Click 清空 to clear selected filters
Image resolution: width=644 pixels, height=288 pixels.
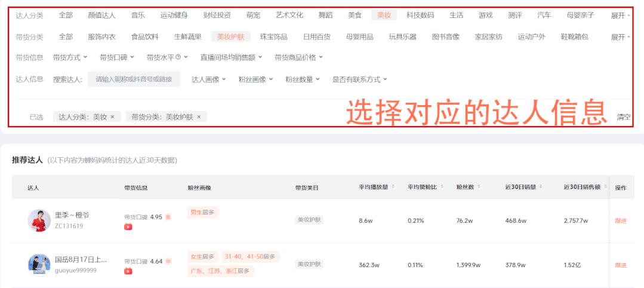[x=623, y=117]
